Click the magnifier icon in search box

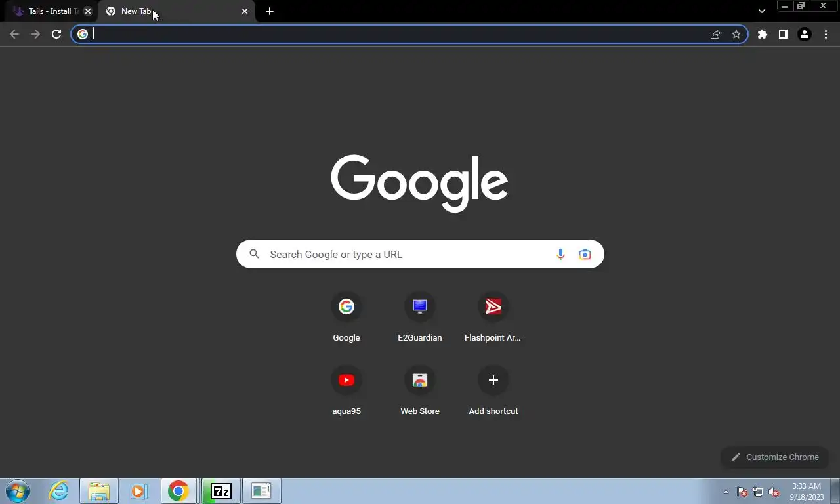(x=255, y=254)
